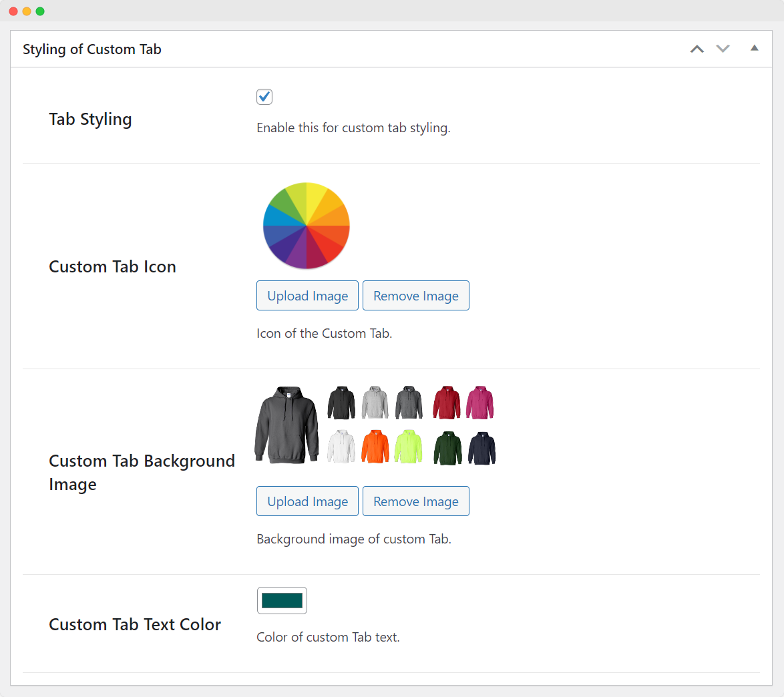Click the green maximize window button
784x697 pixels.
40,11
